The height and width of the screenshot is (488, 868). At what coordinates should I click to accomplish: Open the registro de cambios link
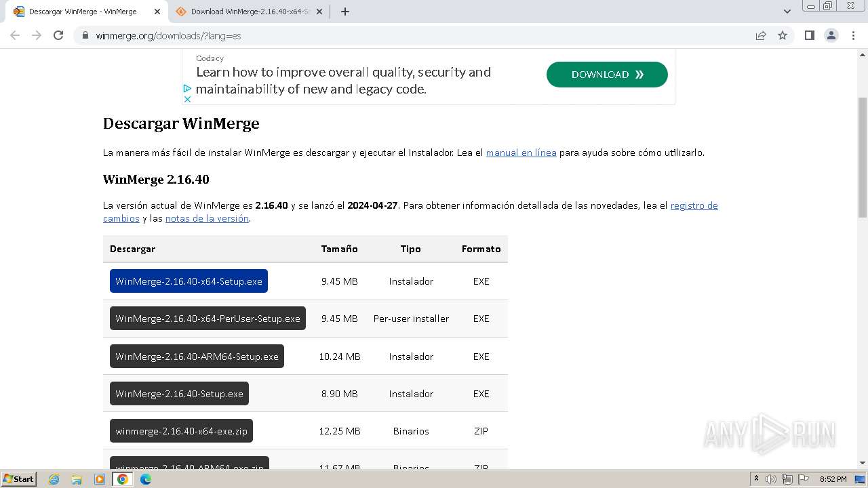(694, 205)
